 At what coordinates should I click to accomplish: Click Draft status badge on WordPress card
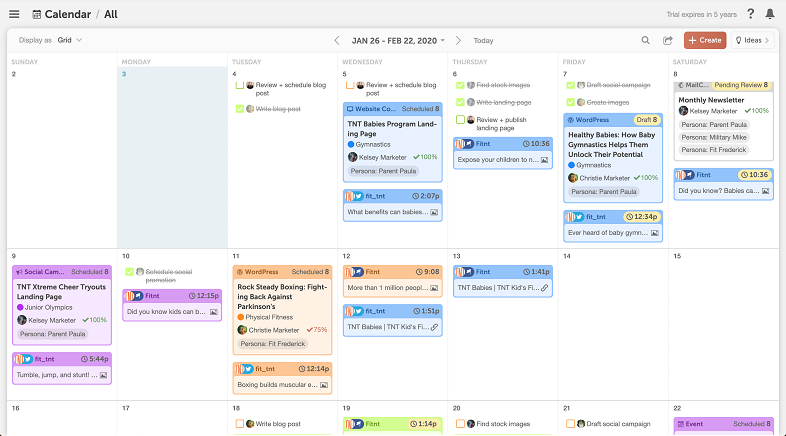click(647, 120)
